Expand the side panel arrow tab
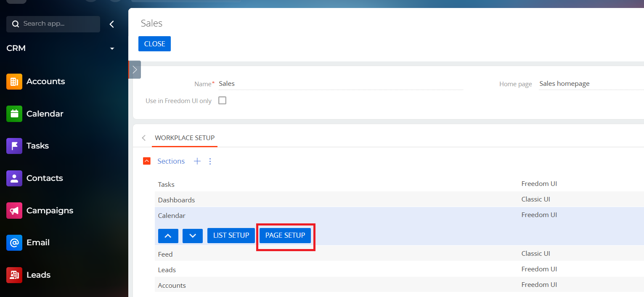 click(x=135, y=70)
